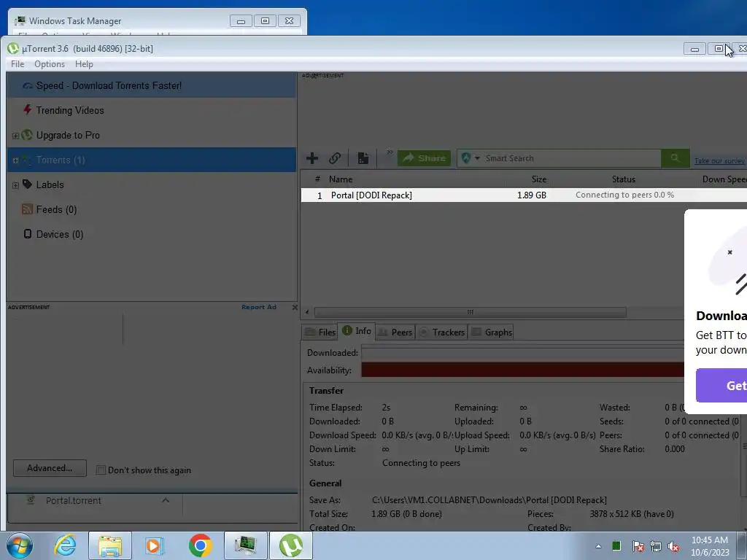
Task: Open Google Chrome from taskbar
Action: (201, 545)
